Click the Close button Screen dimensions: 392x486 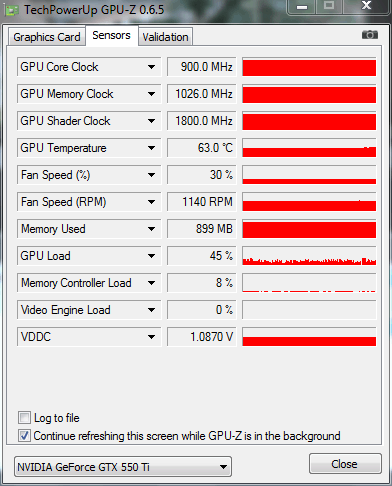point(345,464)
